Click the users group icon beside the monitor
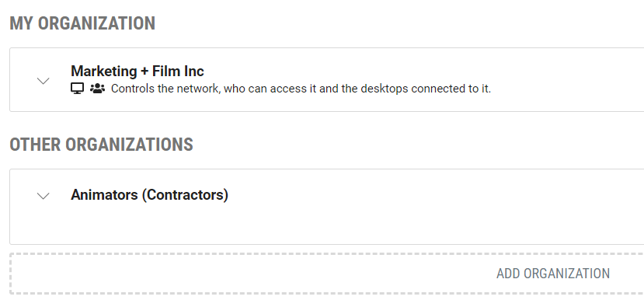 [97, 89]
